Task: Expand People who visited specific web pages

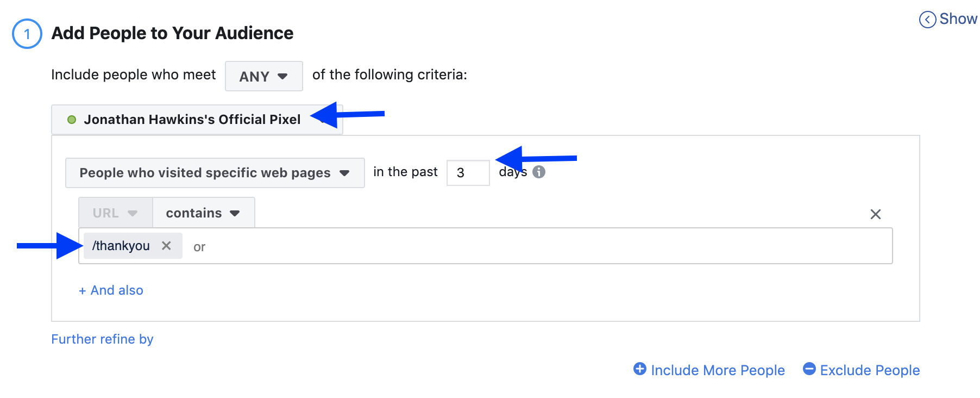Action: pos(215,173)
